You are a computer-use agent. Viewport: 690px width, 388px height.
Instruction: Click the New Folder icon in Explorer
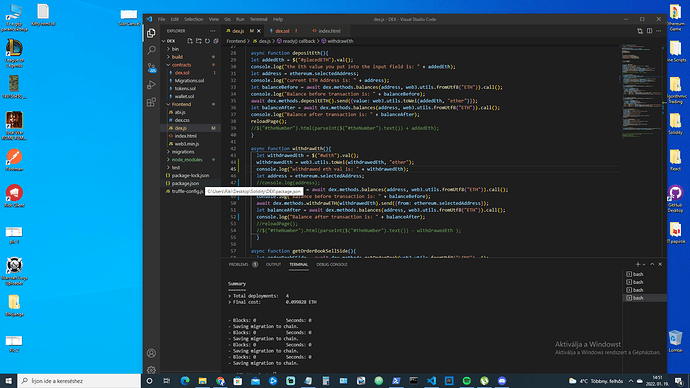point(198,41)
